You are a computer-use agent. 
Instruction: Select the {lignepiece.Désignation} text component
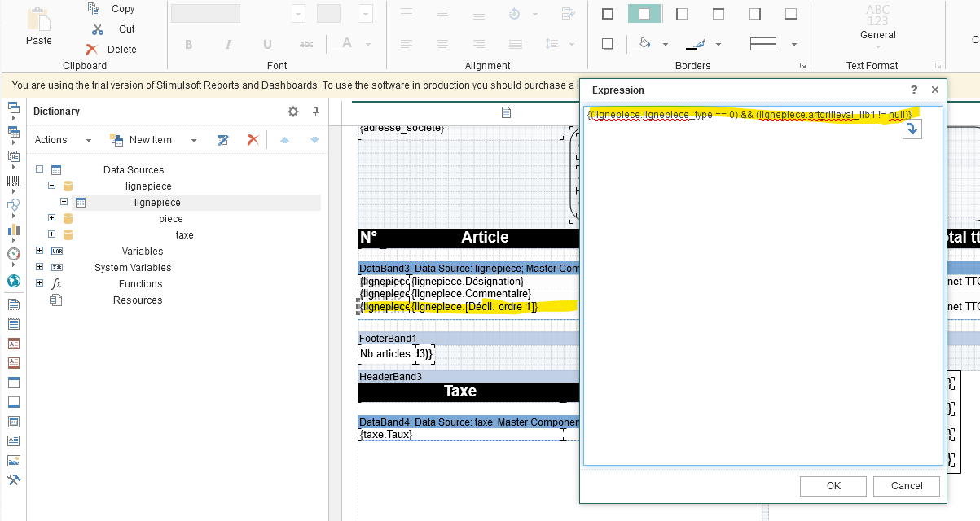468,281
